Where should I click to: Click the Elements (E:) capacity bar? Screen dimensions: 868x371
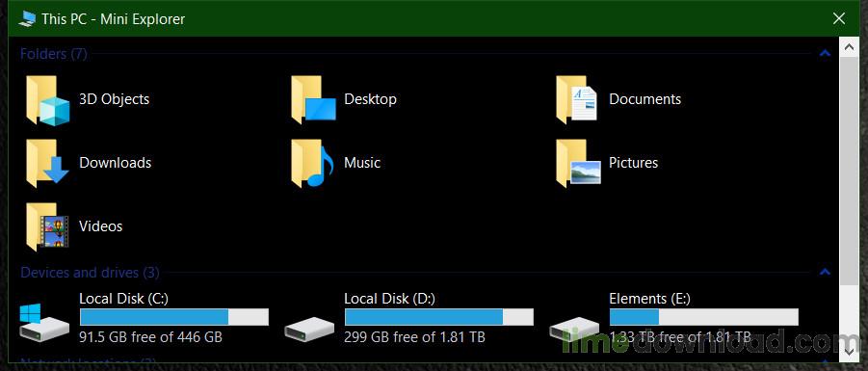coord(704,317)
